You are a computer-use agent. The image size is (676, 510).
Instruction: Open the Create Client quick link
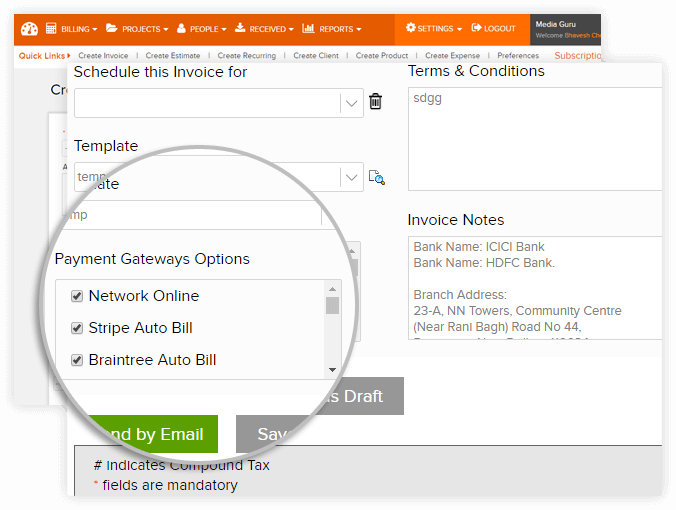(316, 56)
